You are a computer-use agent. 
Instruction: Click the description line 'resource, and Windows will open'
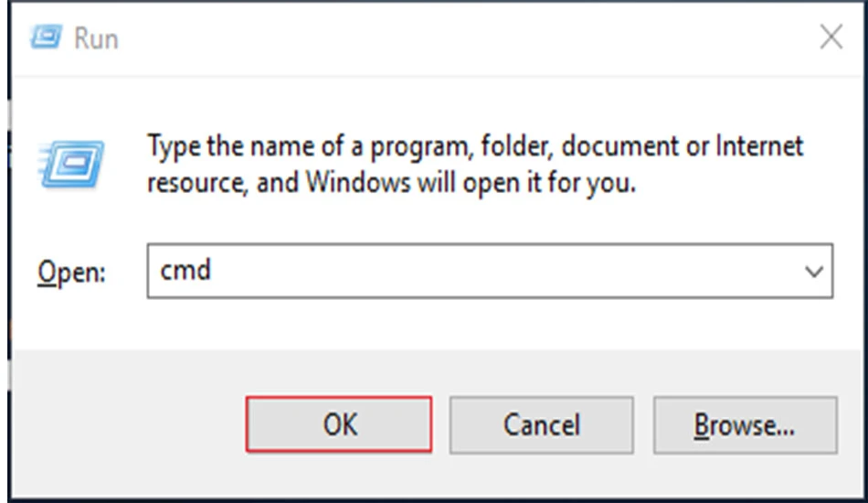tap(391, 182)
